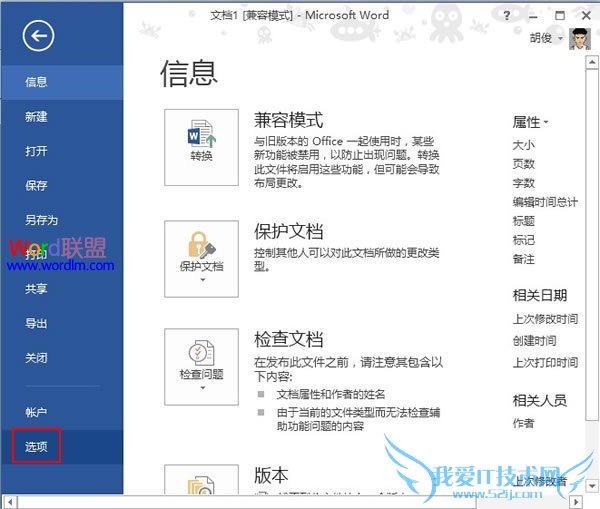Click the 标记 property label

(524, 240)
